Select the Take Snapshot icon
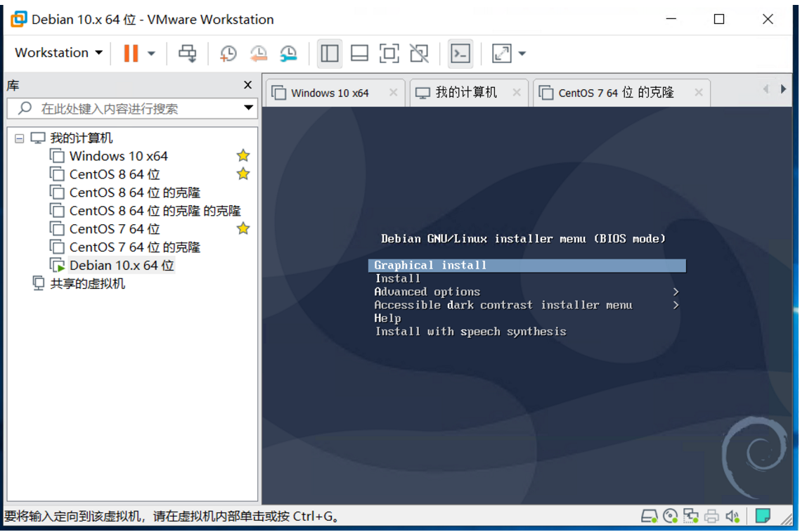The height and width of the screenshot is (532, 800). [x=228, y=53]
